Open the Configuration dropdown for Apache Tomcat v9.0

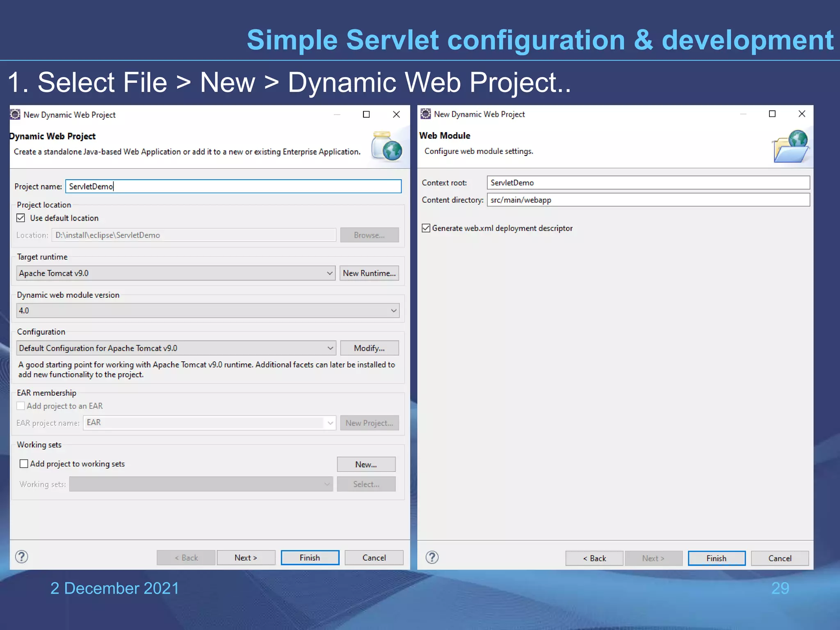(x=176, y=348)
